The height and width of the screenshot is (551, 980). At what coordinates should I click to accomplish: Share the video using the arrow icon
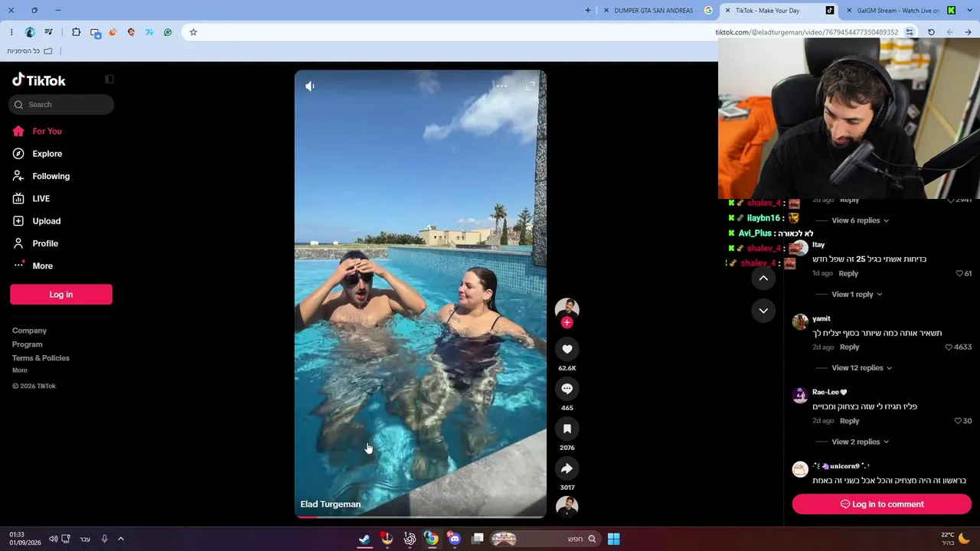point(567,468)
